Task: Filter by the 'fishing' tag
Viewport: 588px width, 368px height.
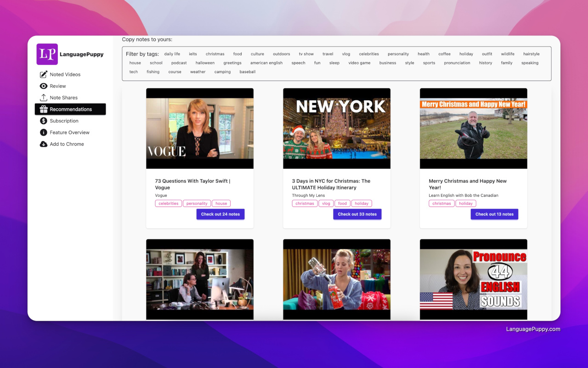Action: 153,72
